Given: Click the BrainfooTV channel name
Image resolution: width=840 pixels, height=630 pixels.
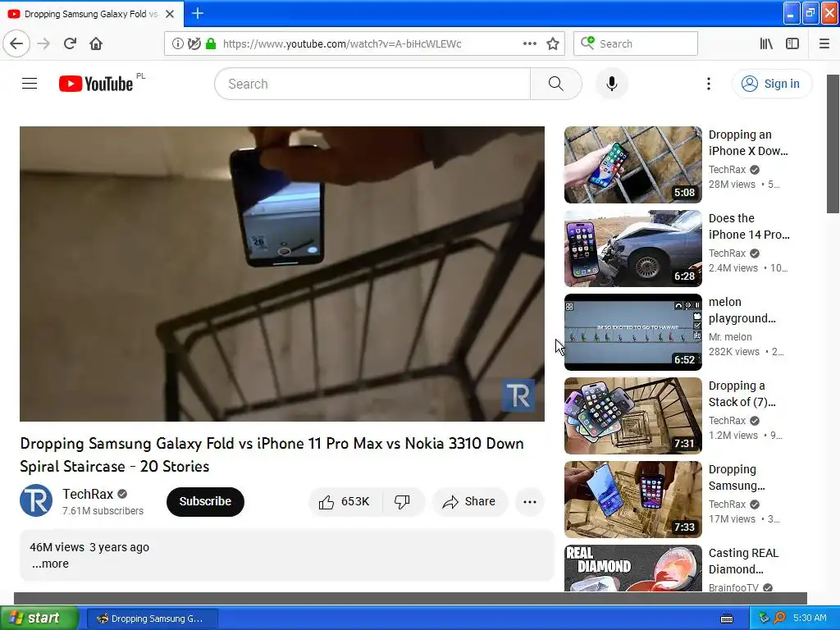Looking at the screenshot, I should (x=733, y=587).
